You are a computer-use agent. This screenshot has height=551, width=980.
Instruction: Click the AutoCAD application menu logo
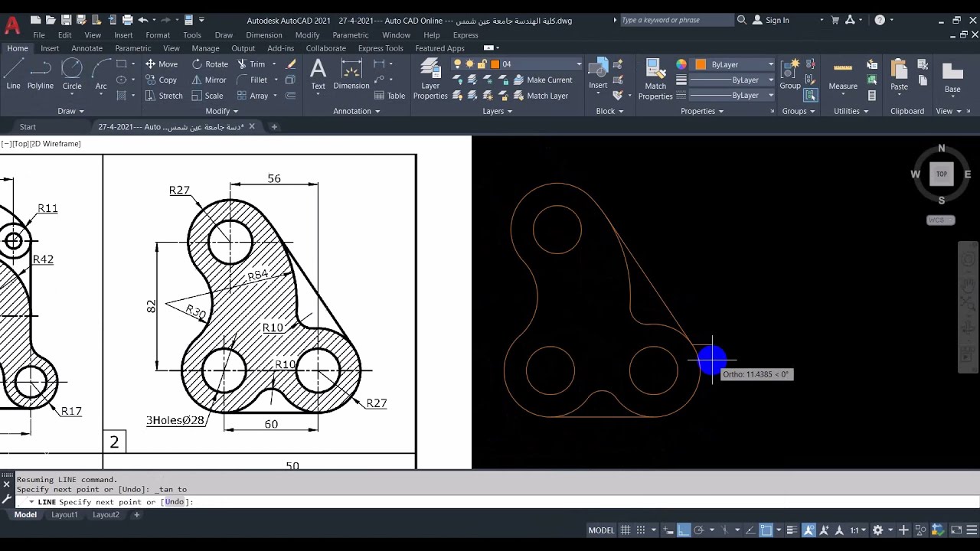pyautogui.click(x=12, y=25)
